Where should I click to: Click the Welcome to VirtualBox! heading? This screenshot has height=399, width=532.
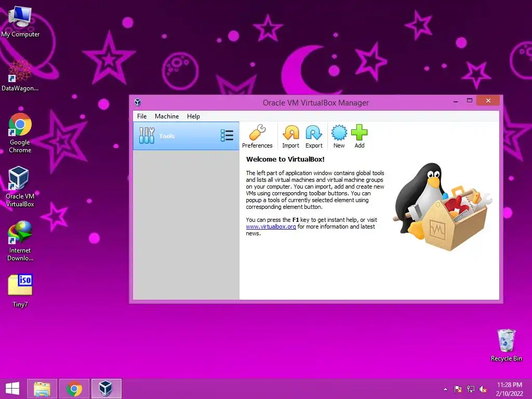285,159
